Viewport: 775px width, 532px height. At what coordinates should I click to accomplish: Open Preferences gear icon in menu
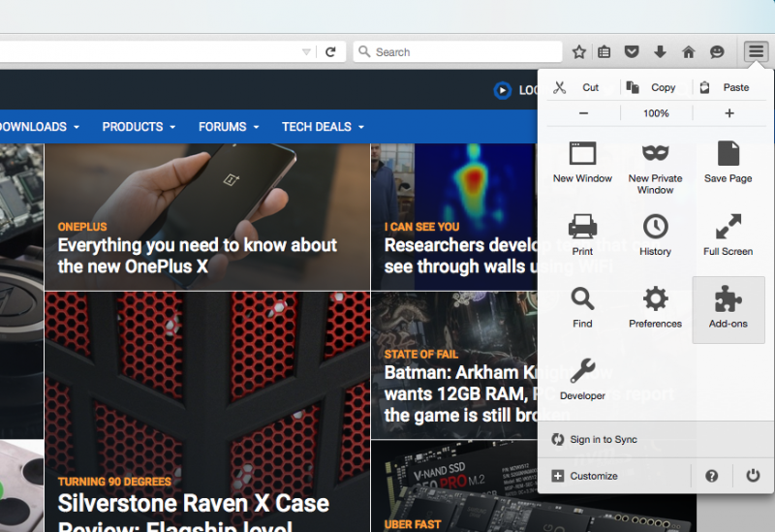655,300
